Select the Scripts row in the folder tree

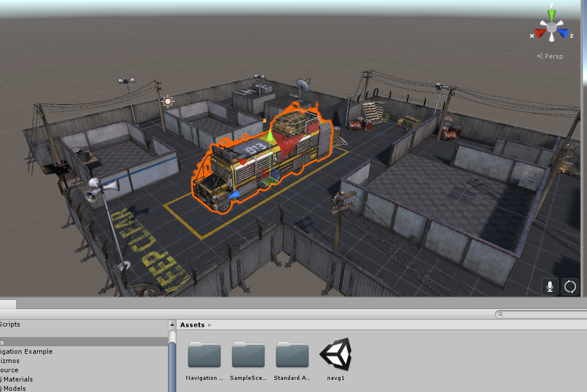tap(84, 324)
